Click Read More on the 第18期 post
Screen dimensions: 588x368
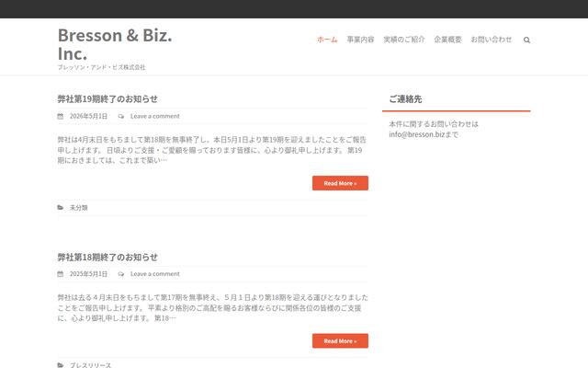click(x=340, y=341)
